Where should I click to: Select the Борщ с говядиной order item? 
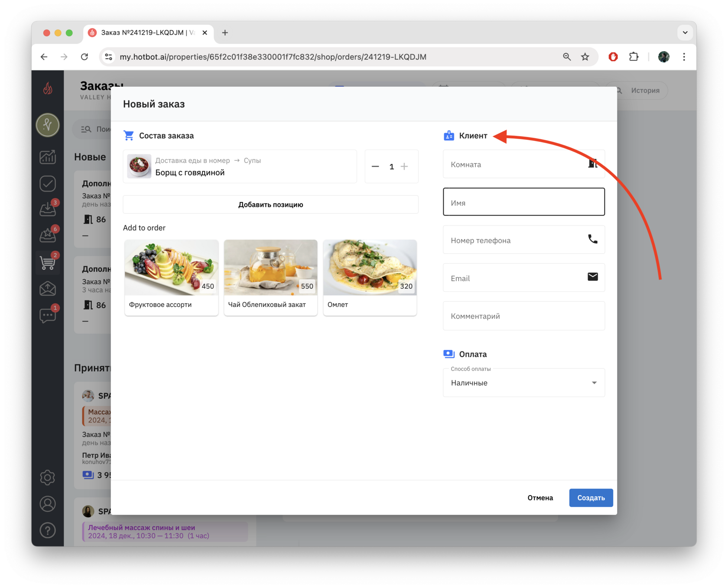[240, 167]
